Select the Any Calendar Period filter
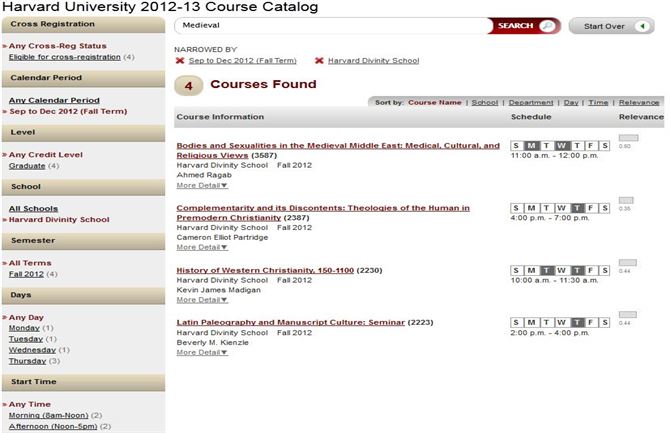 54,100
